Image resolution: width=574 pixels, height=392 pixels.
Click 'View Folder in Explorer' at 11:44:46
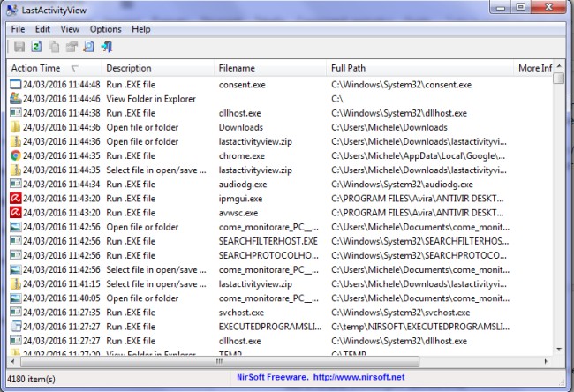151,99
